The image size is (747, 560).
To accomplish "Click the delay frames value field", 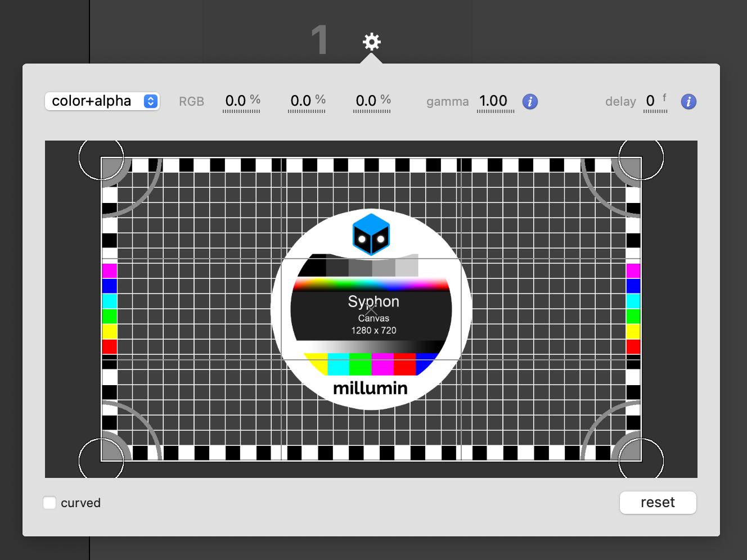I will pos(651,101).
